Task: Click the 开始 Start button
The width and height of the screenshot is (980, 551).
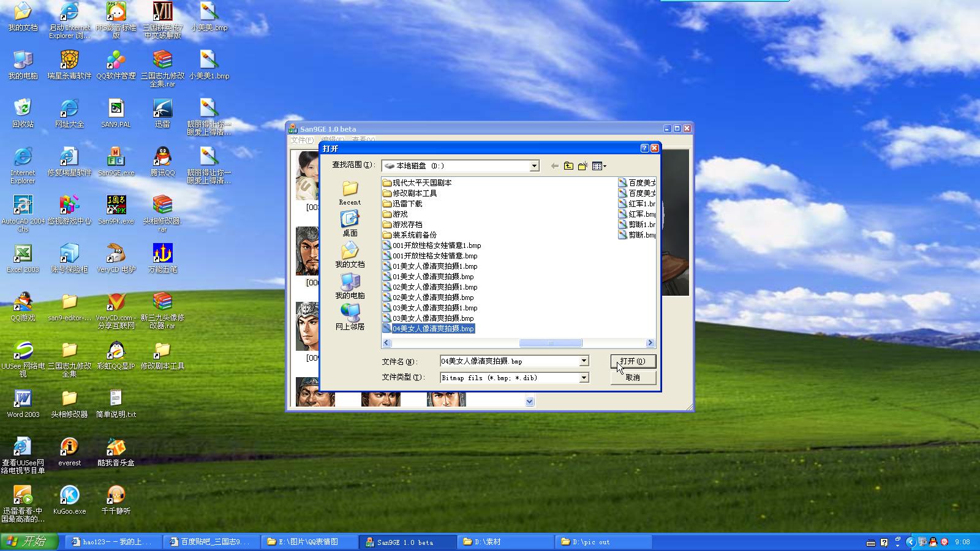Action: point(29,541)
